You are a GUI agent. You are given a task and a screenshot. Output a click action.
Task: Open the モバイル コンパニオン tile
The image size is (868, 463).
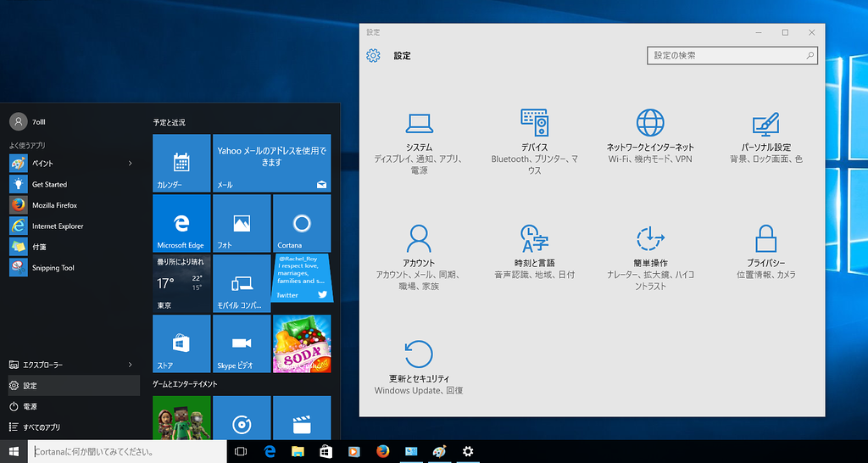[242, 283]
